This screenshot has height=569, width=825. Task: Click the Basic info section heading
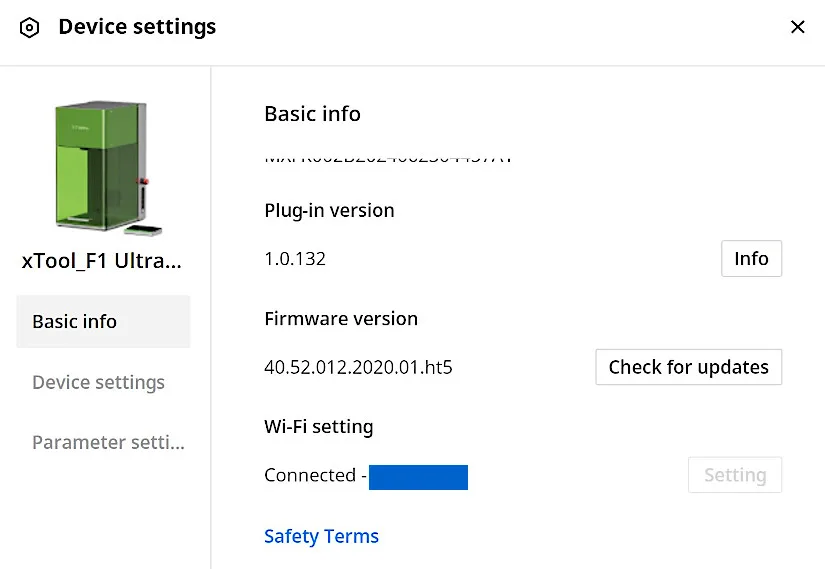click(x=313, y=114)
